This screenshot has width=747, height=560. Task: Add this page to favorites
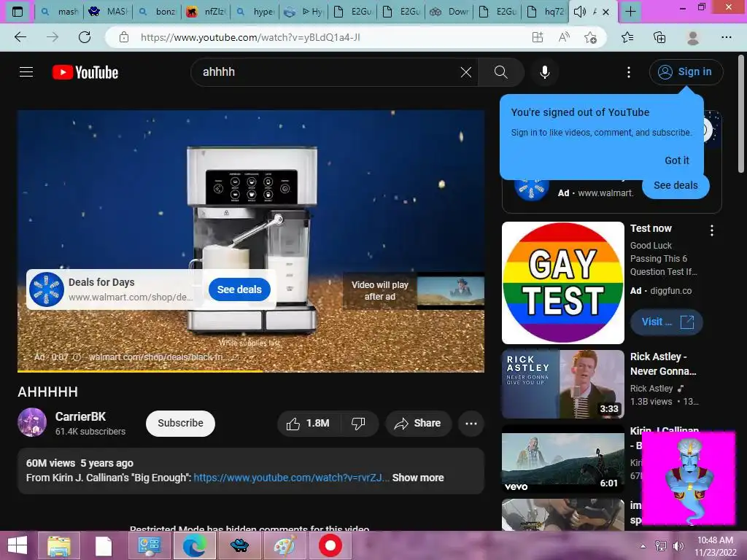pyautogui.click(x=590, y=37)
